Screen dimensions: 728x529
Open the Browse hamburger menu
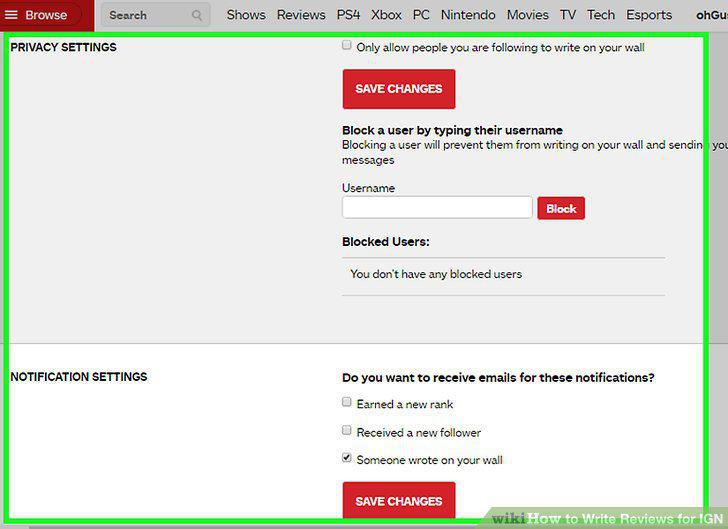click(36, 15)
